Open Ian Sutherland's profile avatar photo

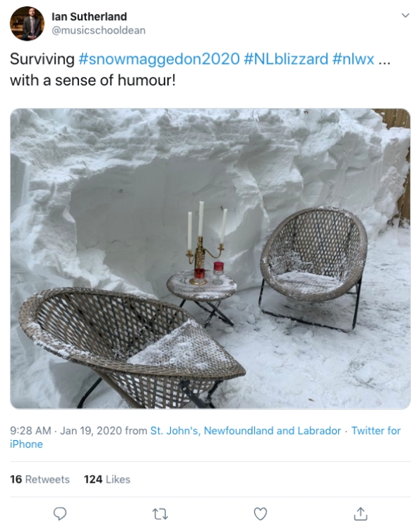(x=27, y=23)
